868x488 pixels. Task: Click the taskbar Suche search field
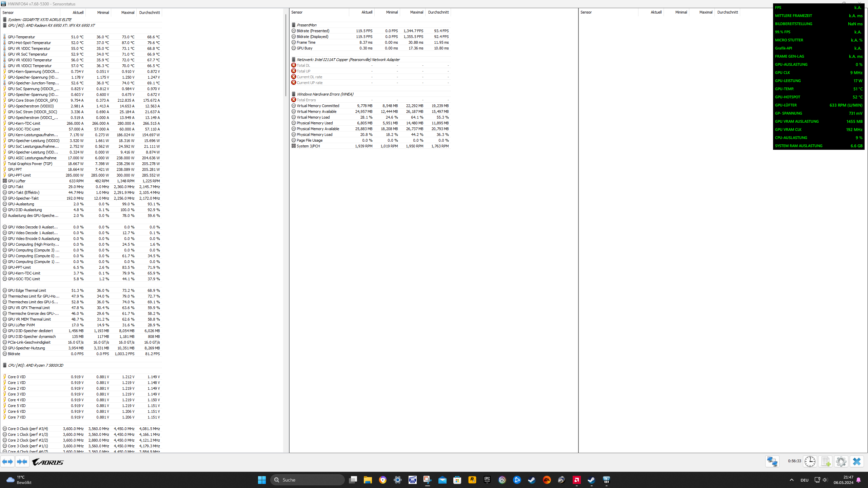pyautogui.click(x=307, y=480)
